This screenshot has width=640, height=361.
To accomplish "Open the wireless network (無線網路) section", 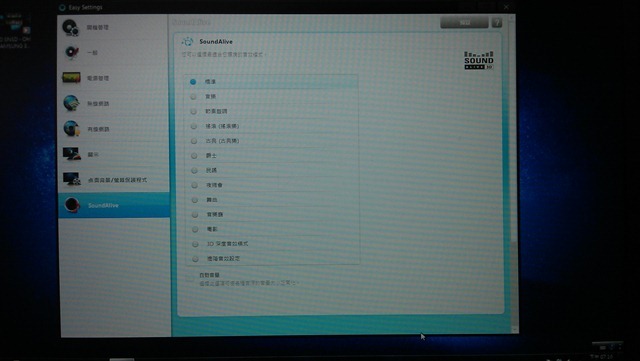I will click(113, 104).
